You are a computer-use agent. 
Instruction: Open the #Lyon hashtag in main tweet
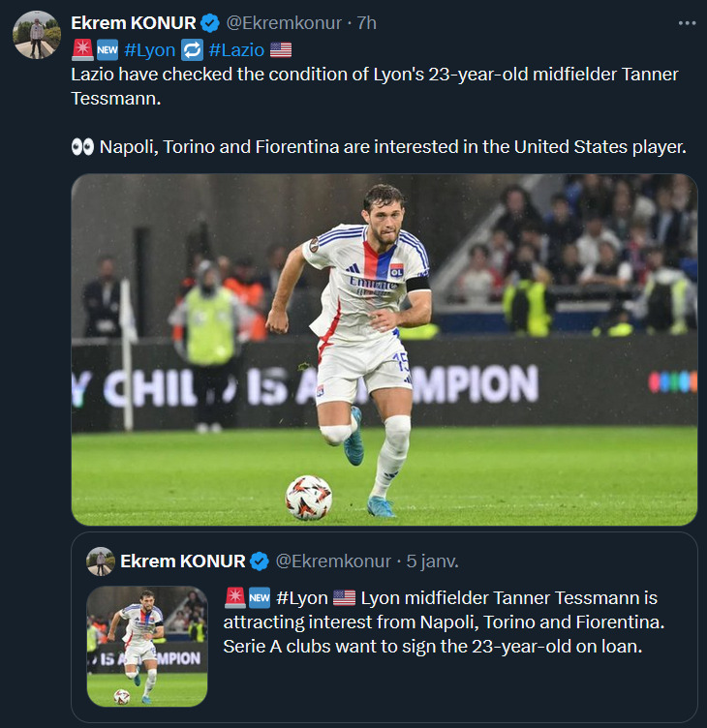(x=149, y=49)
